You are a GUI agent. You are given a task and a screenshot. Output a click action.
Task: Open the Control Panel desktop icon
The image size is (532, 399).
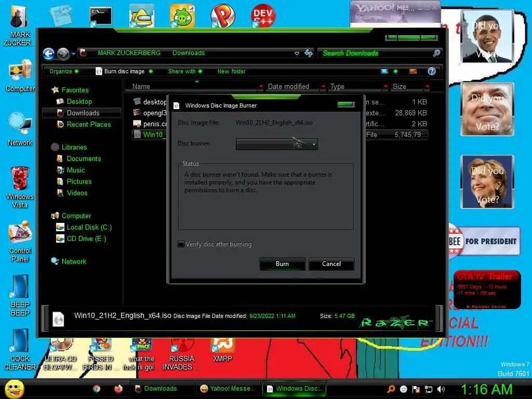pyautogui.click(x=20, y=241)
